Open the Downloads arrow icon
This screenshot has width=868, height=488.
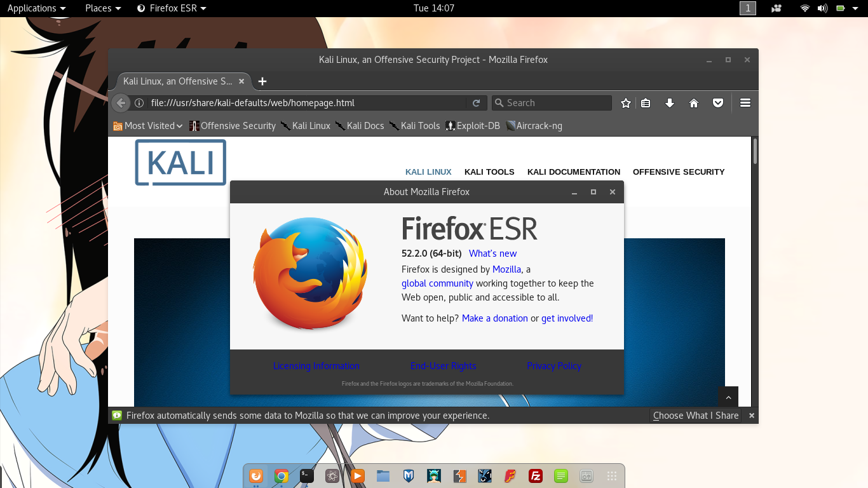click(669, 103)
